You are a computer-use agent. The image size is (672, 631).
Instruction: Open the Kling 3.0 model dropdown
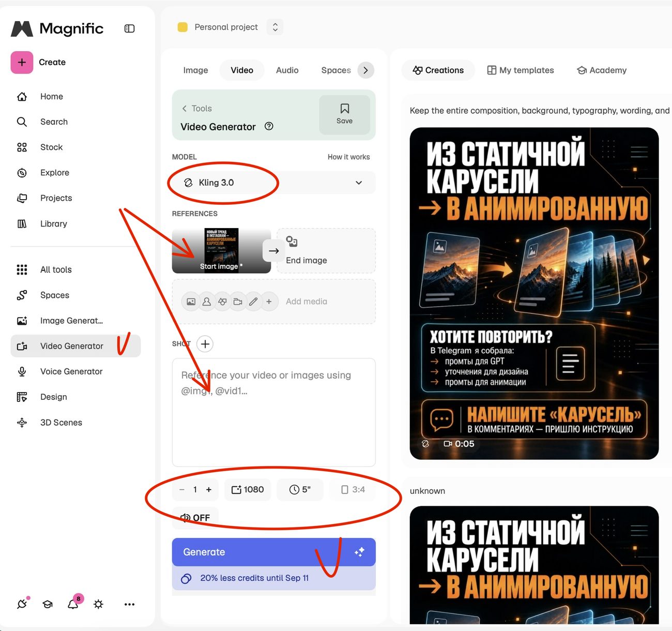point(274,183)
